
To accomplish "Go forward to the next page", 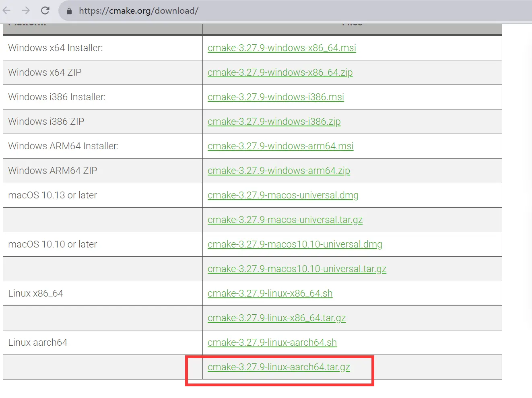I will (x=26, y=10).
